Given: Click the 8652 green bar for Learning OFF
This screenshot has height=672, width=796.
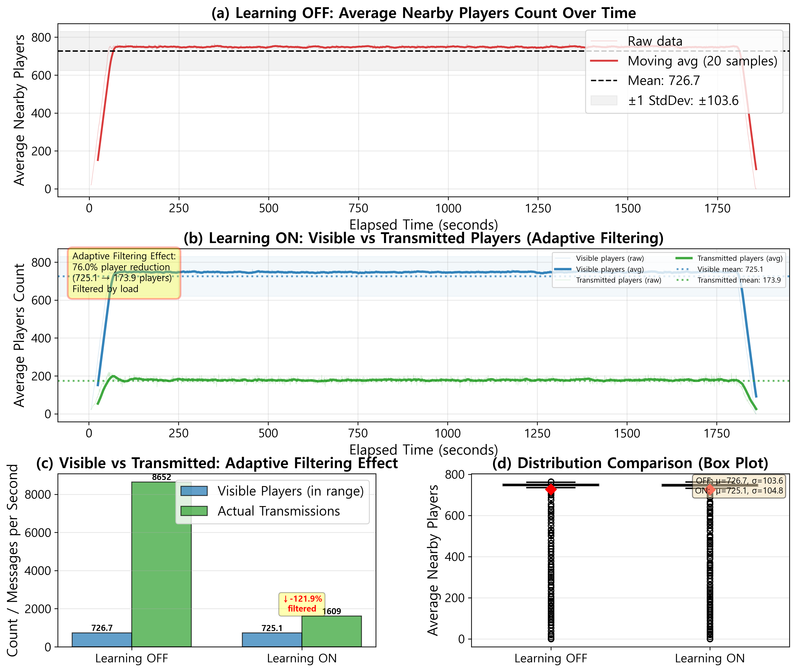Looking at the screenshot, I should point(161,564).
